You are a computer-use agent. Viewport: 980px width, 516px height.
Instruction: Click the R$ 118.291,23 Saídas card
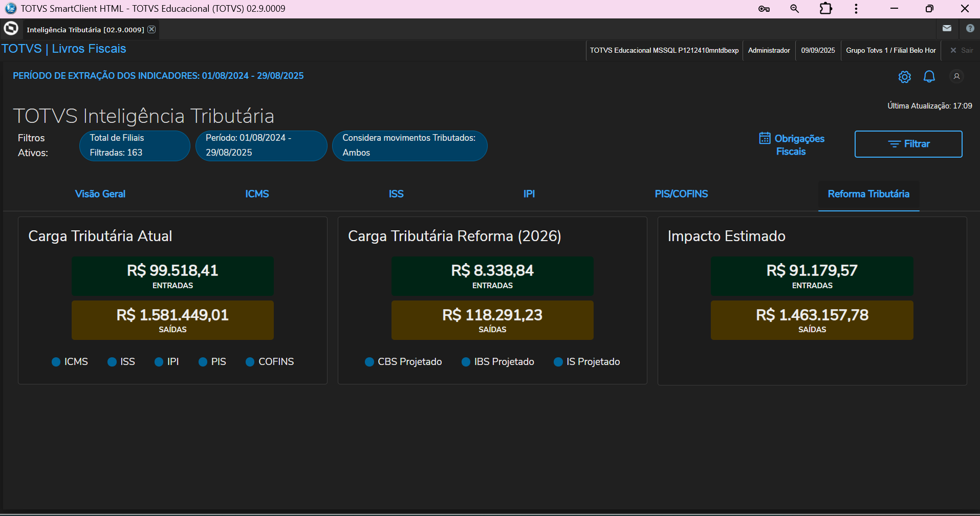[492, 320]
